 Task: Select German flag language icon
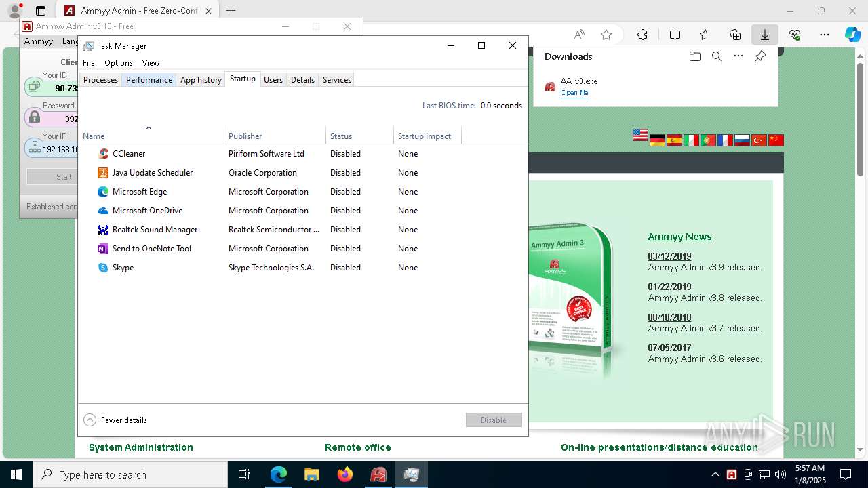click(x=657, y=140)
